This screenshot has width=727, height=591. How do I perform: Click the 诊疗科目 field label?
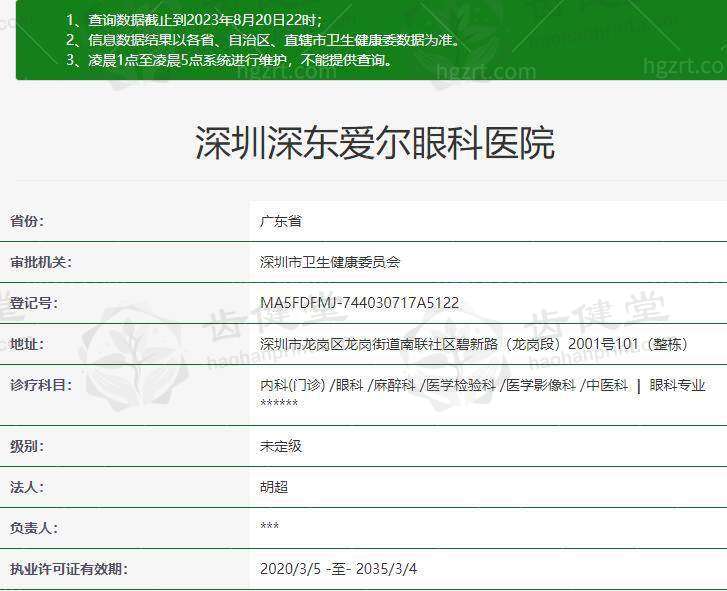[x=41, y=385]
